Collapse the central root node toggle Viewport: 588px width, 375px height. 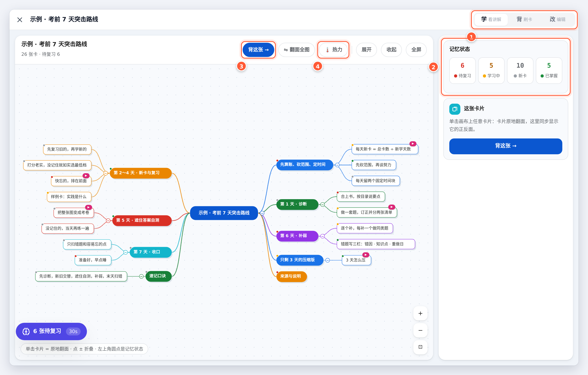pos(262,213)
